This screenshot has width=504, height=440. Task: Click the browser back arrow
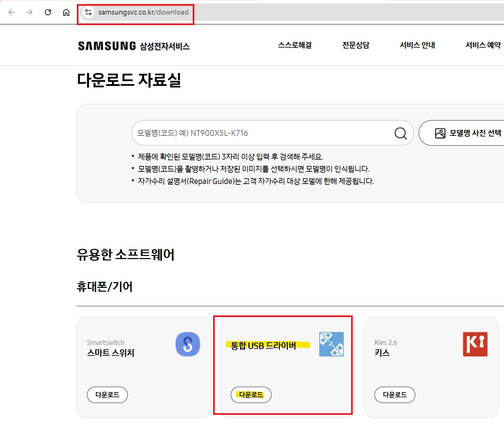click(11, 13)
